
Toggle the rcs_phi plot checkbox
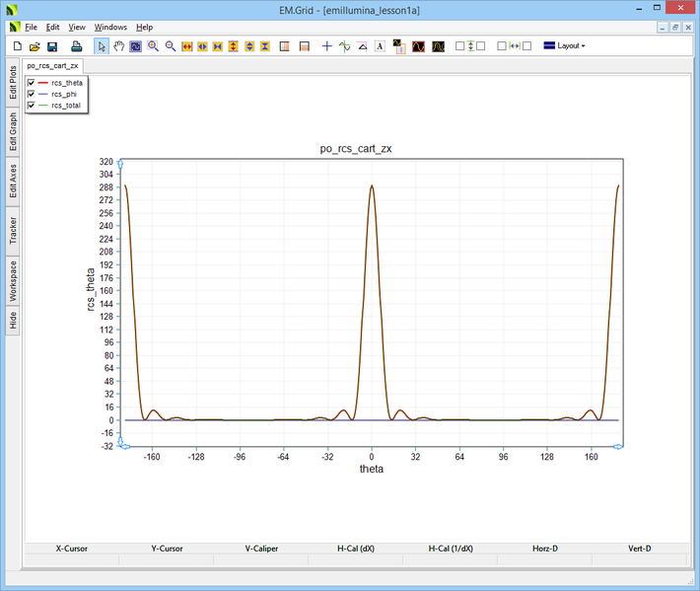[x=32, y=94]
